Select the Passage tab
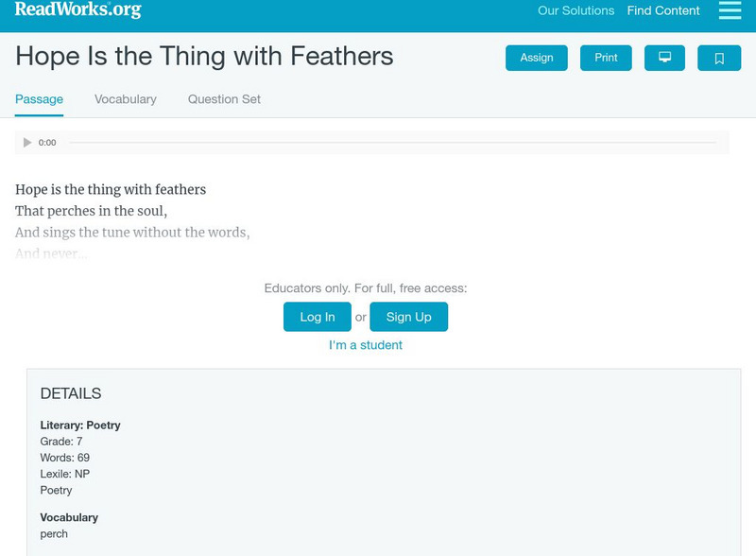Screen dimensions: 756x556 pyautogui.click(x=39, y=99)
